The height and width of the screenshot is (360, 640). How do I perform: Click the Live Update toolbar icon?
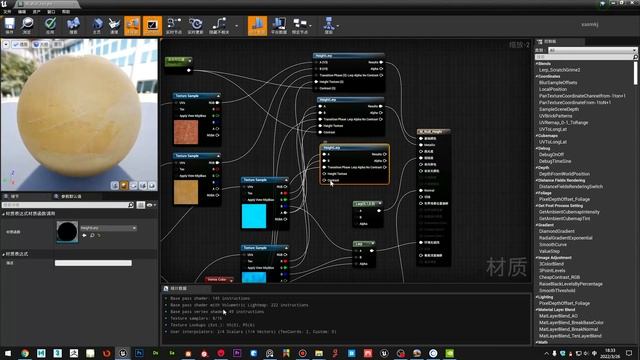(196, 25)
